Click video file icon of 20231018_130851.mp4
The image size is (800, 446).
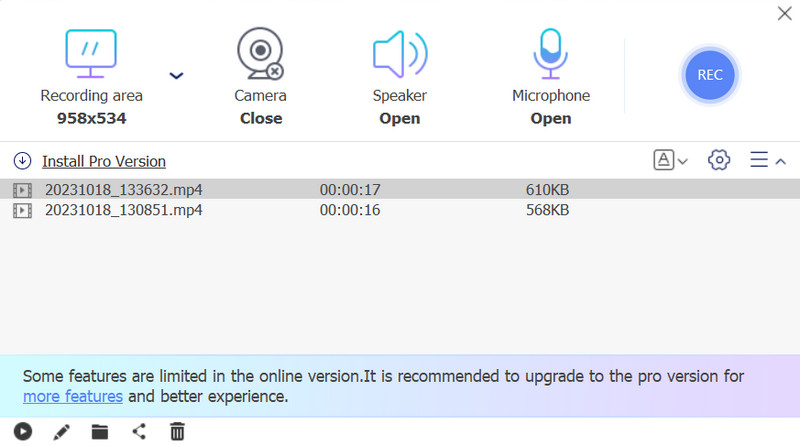[x=22, y=210]
